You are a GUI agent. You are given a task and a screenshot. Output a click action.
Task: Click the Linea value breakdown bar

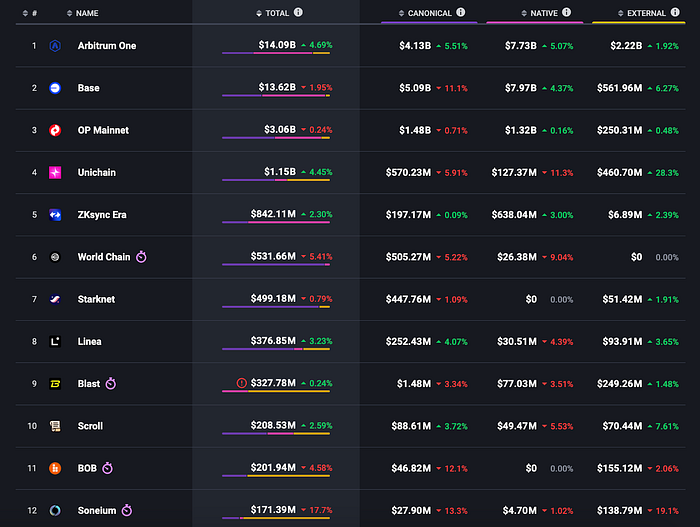pos(276,349)
